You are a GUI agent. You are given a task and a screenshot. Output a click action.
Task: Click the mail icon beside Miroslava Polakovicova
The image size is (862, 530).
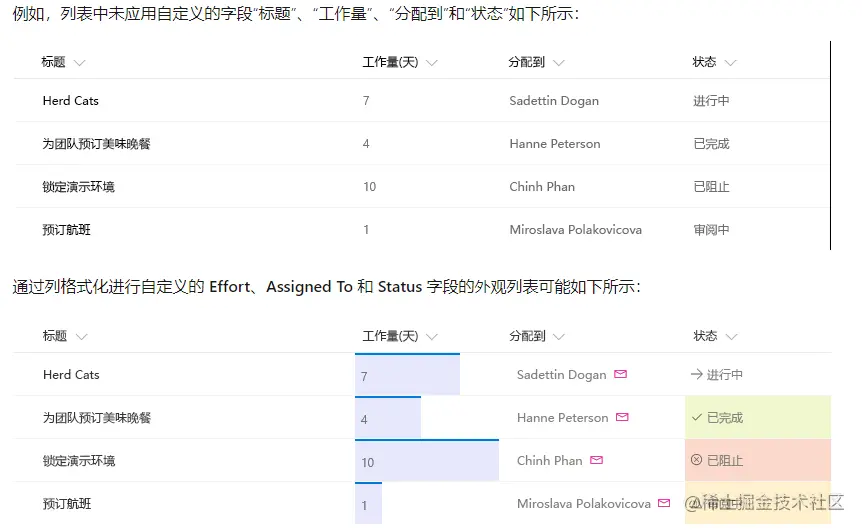[662, 504]
